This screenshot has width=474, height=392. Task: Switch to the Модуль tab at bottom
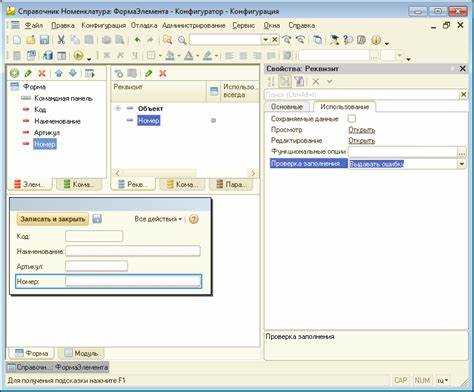(81, 353)
